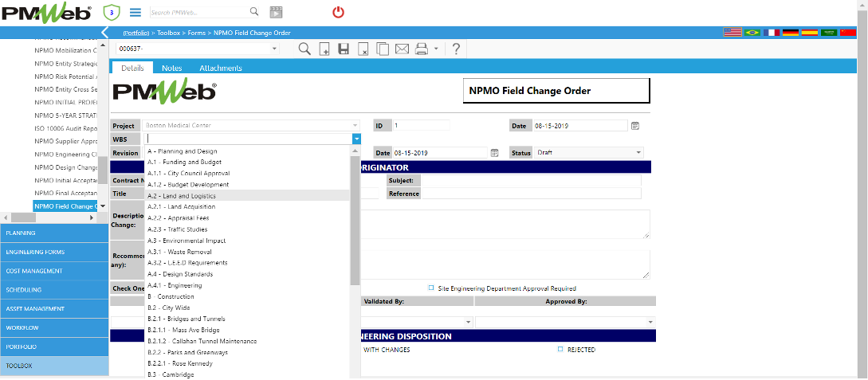Check Site Engineering Department Approval Required
868x380 pixels.
pos(431,288)
